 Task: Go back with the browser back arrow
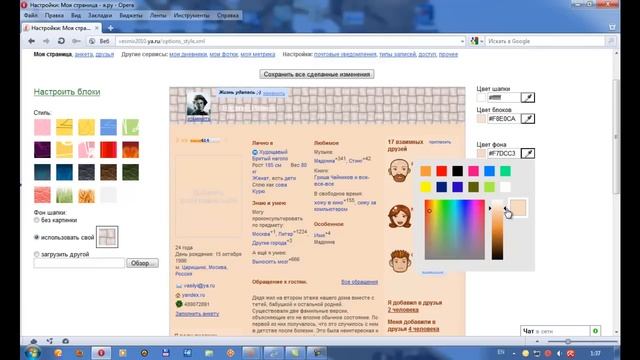31,41
